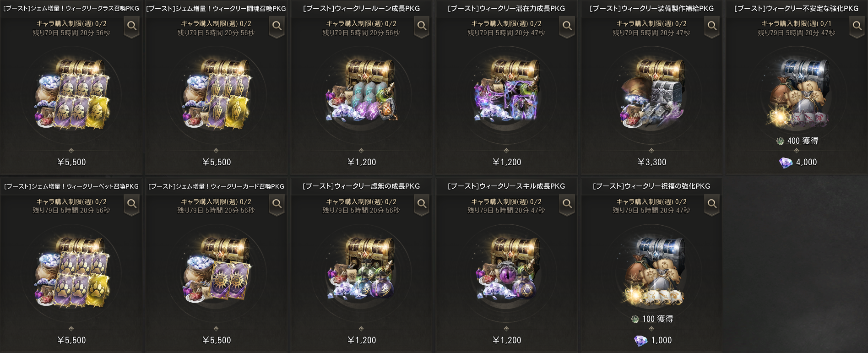Open magnifier for ウィークリー装備製作補給PKG
The width and height of the screenshot is (868, 353).
click(x=712, y=27)
